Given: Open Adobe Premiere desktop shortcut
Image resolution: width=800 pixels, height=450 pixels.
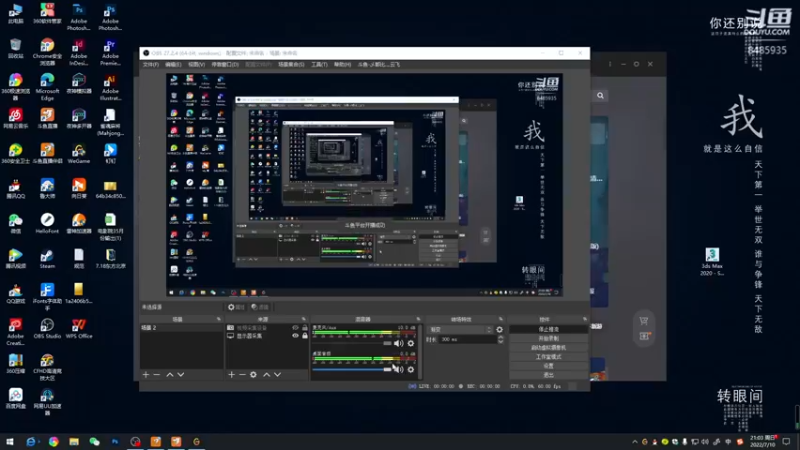Looking at the screenshot, I should [x=110, y=52].
